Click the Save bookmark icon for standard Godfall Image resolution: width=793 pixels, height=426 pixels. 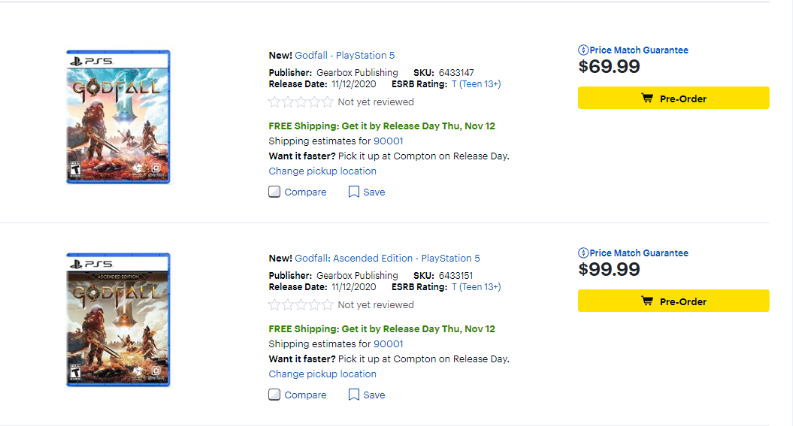[354, 192]
